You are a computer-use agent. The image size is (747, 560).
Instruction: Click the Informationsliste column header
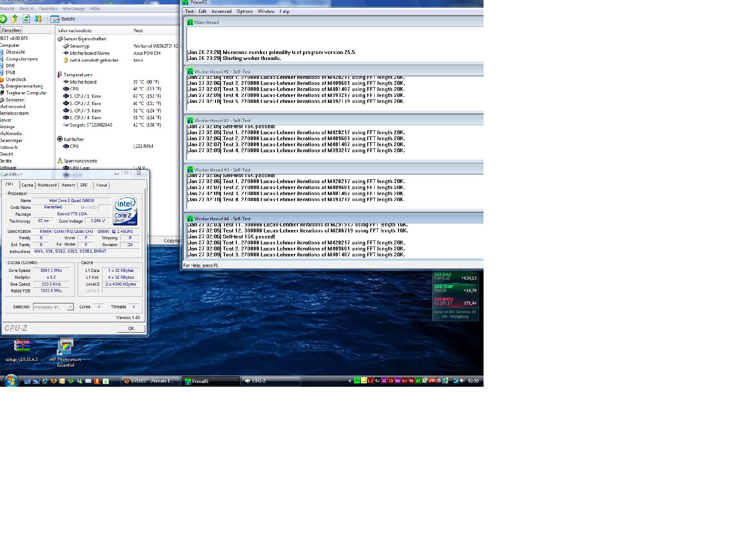(93, 30)
